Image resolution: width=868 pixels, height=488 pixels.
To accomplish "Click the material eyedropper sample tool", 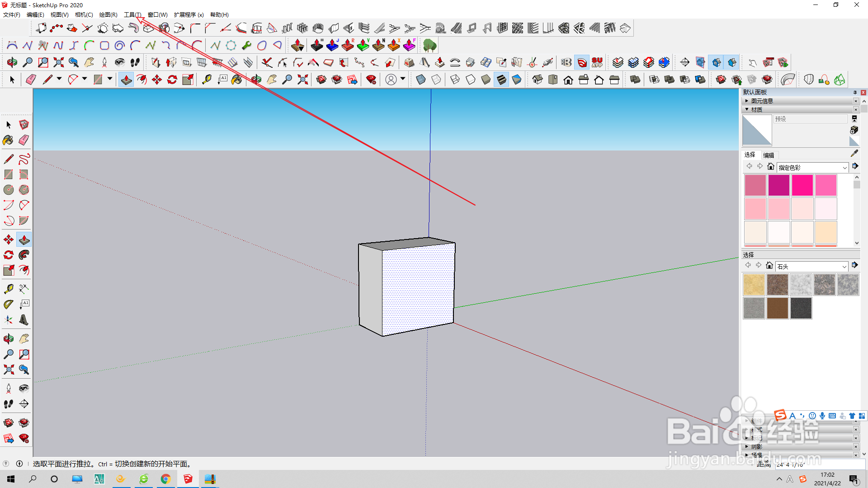I will tap(854, 154).
